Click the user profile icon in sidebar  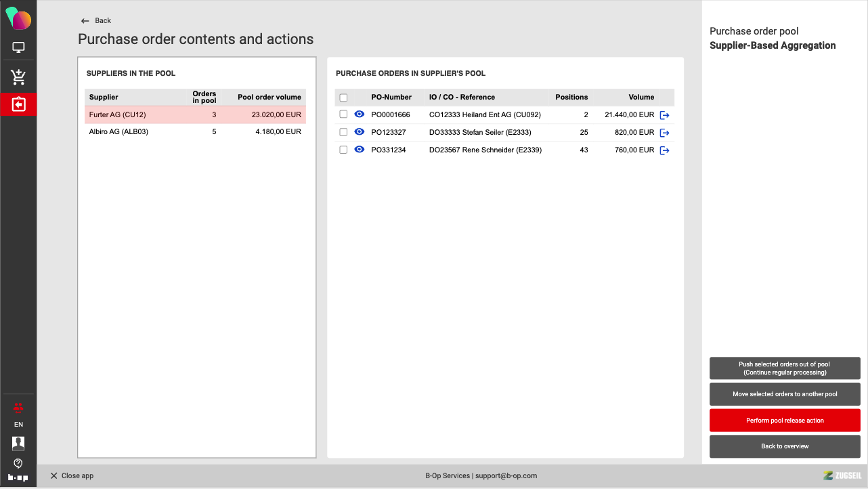pyautogui.click(x=18, y=444)
